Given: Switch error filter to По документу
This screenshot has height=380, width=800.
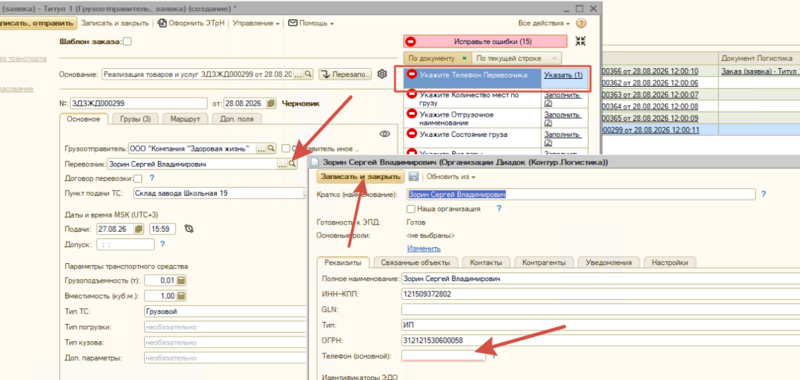Looking at the screenshot, I should tap(437, 58).
